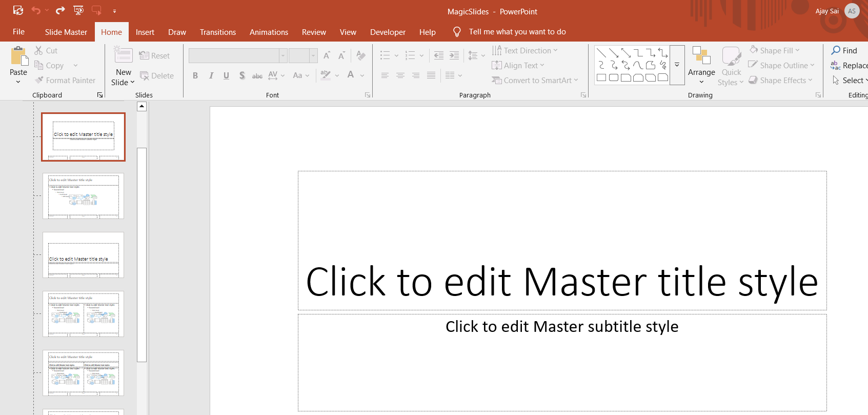Click the Select button in Editing

click(x=849, y=81)
